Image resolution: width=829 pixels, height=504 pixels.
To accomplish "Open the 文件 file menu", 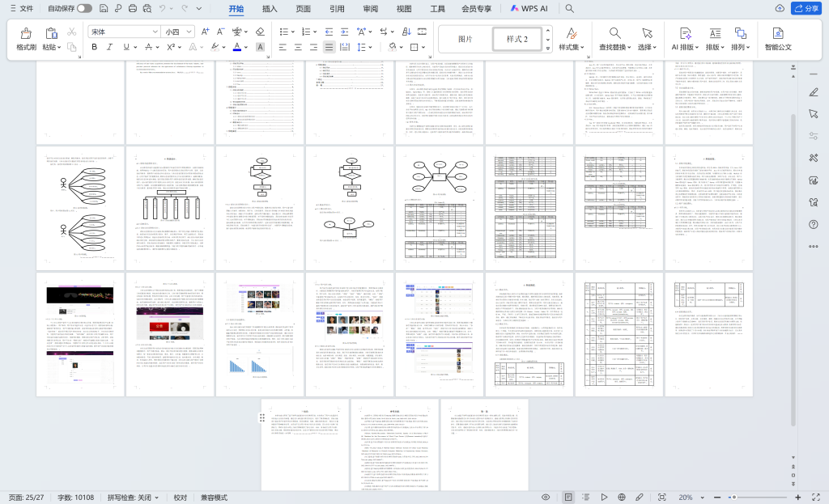I will point(22,8).
